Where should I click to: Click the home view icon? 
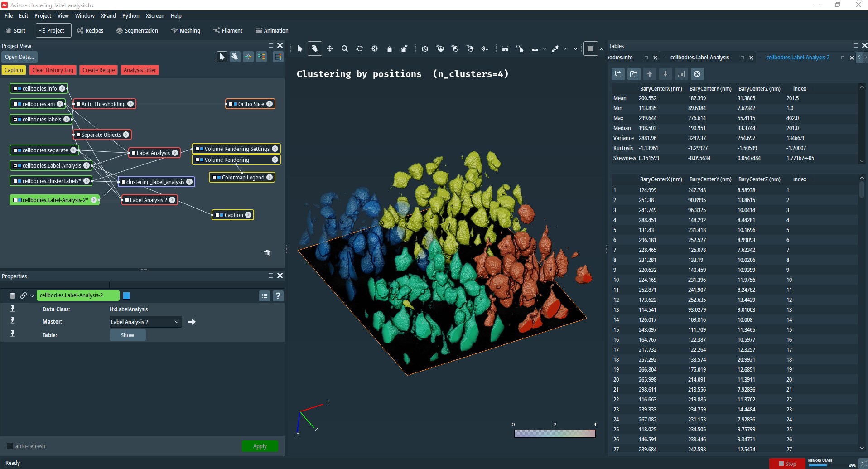(390, 49)
